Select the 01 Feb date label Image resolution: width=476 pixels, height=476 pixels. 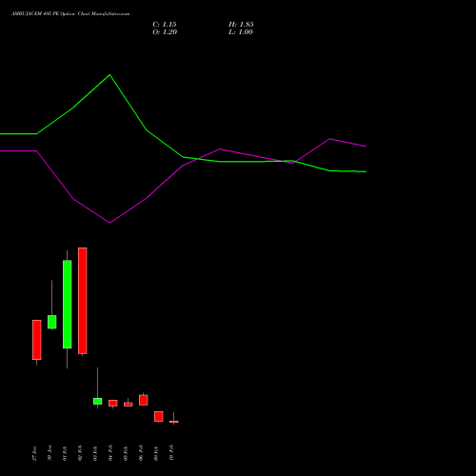(x=65, y=453)
